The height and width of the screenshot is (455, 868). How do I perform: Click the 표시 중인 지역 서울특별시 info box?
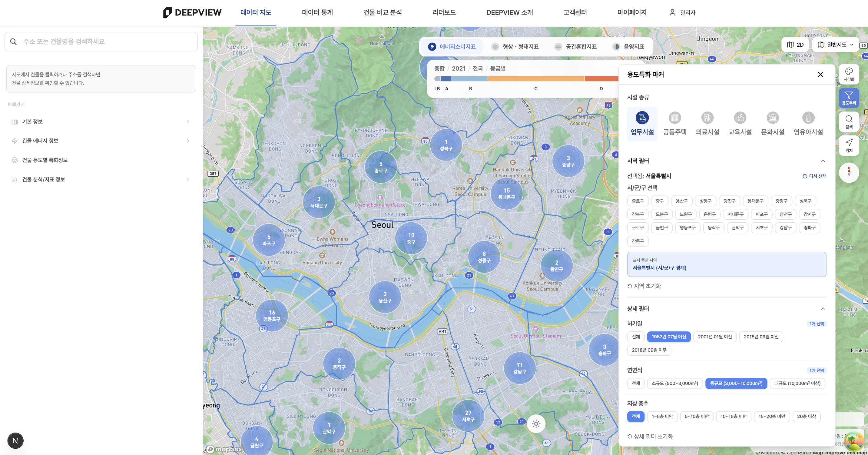pyautogui.click(x=727, y=264)
